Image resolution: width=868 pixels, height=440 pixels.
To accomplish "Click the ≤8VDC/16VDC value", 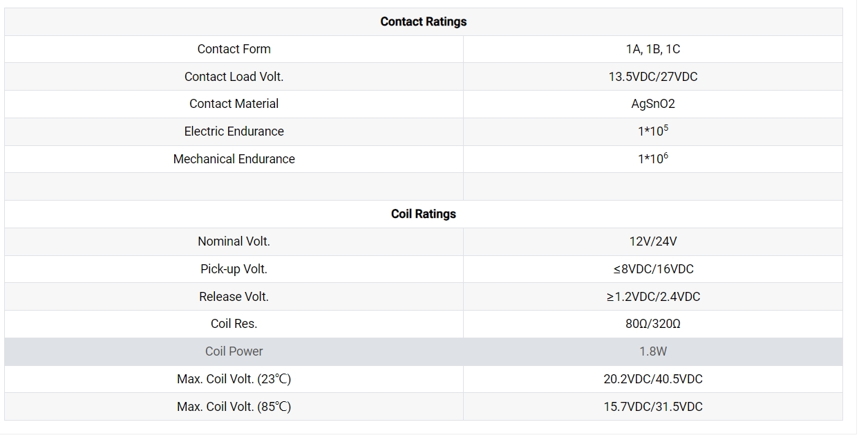I will click(x=652, y=269).
